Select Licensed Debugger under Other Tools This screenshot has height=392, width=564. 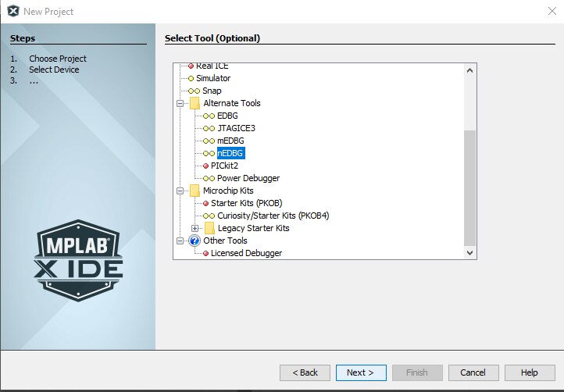coord(246,253)
